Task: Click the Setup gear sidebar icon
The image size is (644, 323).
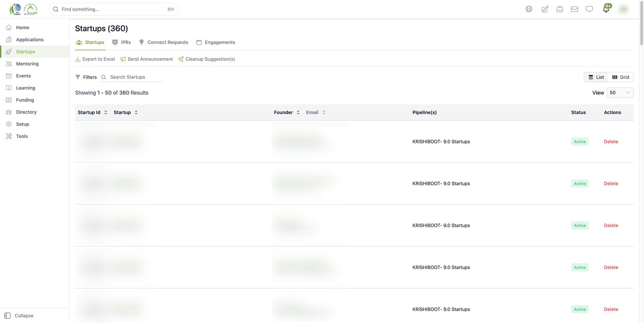Action: 8,124
